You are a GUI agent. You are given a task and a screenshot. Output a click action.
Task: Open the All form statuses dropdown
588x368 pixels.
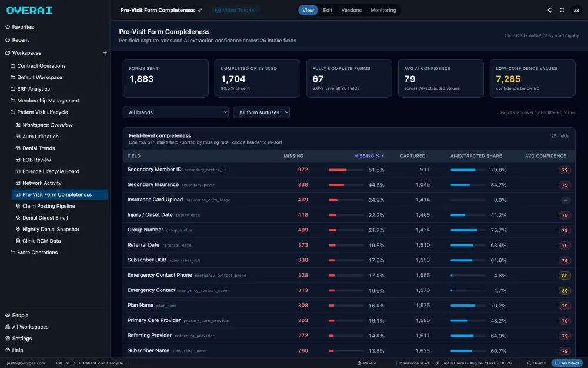pyautogui.click(x=262, y=112)
